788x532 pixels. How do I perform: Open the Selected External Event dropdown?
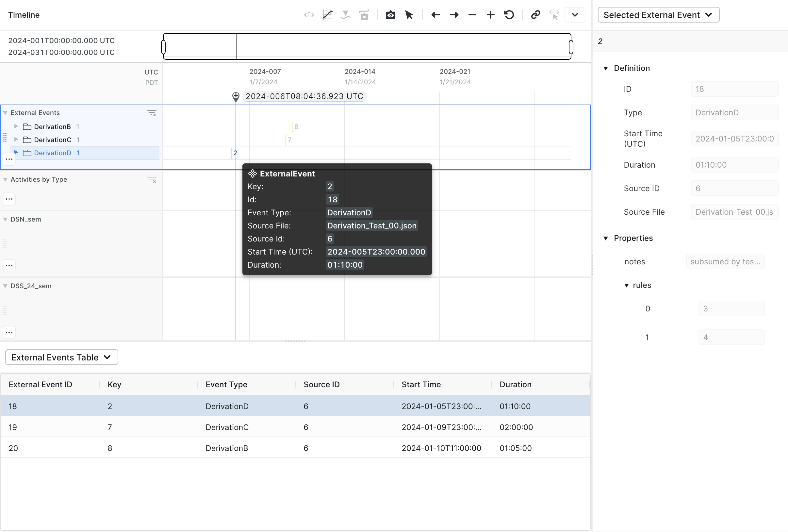658,15
